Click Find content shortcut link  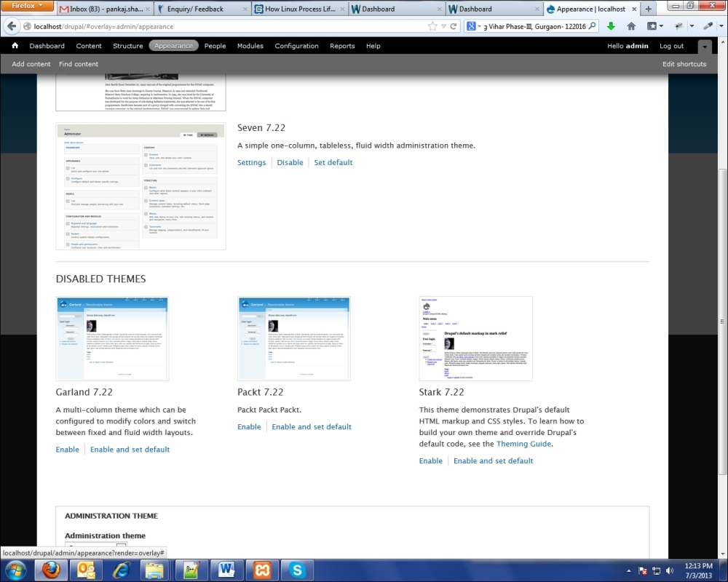pos(79,64)
